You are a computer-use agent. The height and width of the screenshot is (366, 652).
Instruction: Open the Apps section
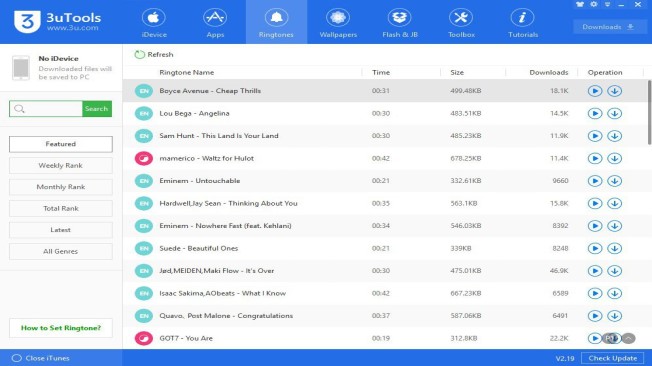click(x=215, y=22)
